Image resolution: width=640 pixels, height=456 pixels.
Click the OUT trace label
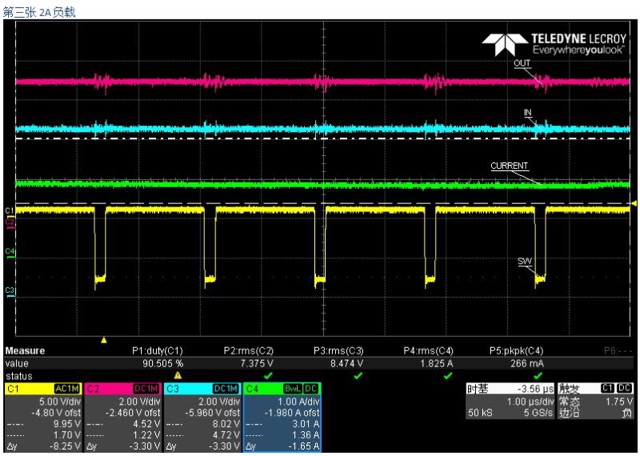click(522, 63)
